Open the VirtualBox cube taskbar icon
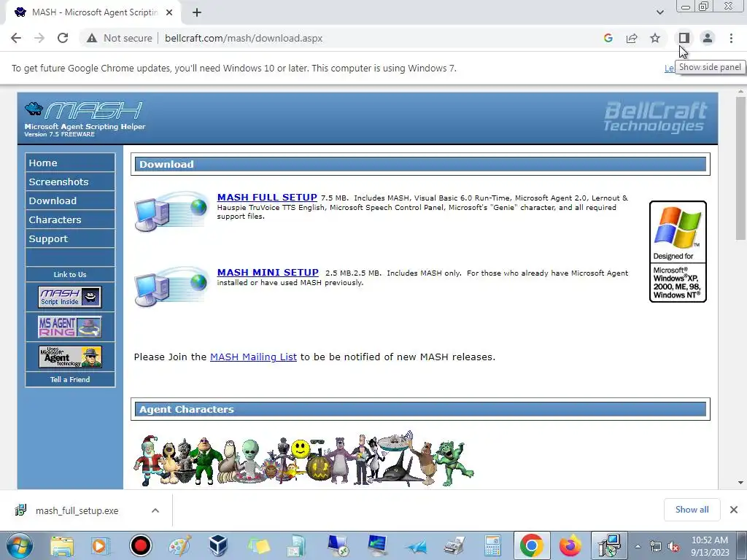 click(x=219, y=545)
